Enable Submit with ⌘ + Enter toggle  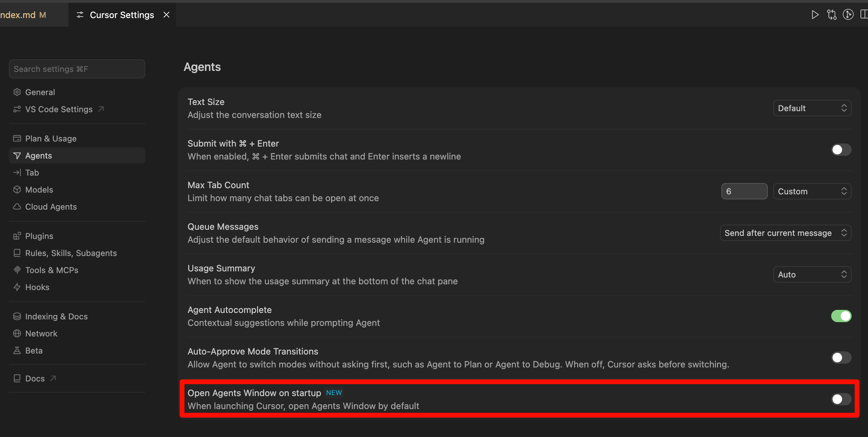(841, 150)
